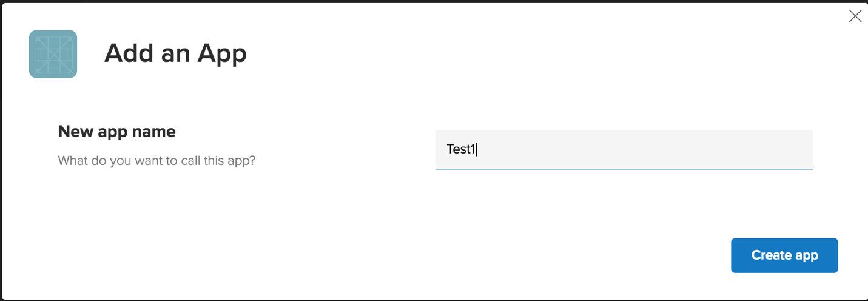Submit the new app with Create app
The height and width of the screenshot is (301, 868).
pos(784,255)
